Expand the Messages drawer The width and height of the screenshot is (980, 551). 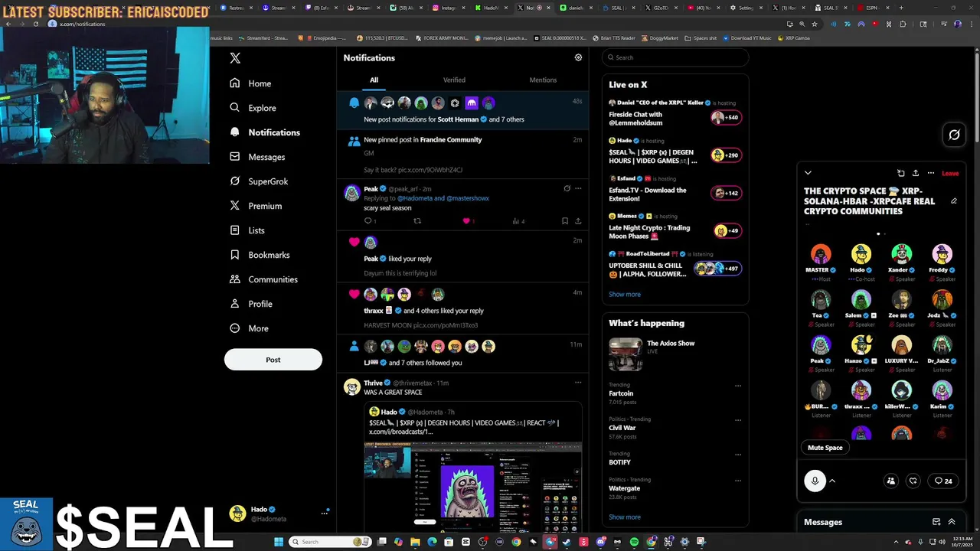coord(952,522)
